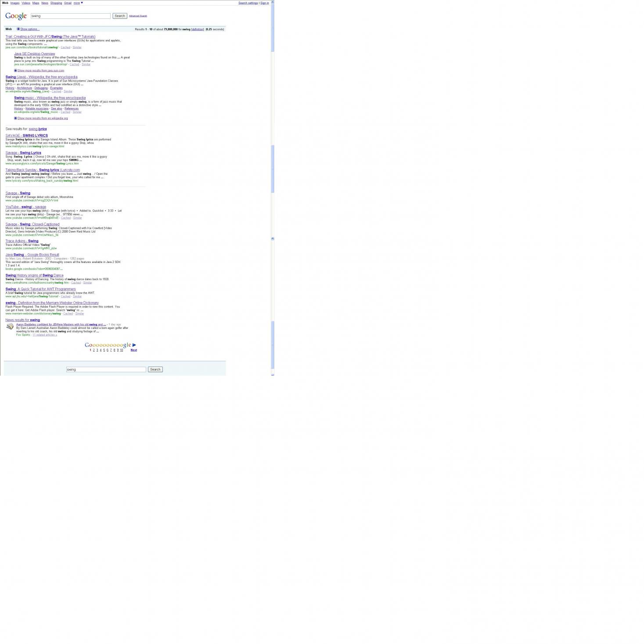Screen dimensions: 644x644
Task: Open Java Swing Google Books Result
Action: coord(32,255)
